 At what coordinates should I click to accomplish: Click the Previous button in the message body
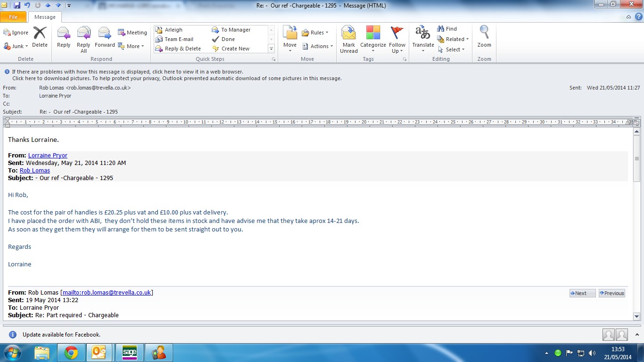611,293
